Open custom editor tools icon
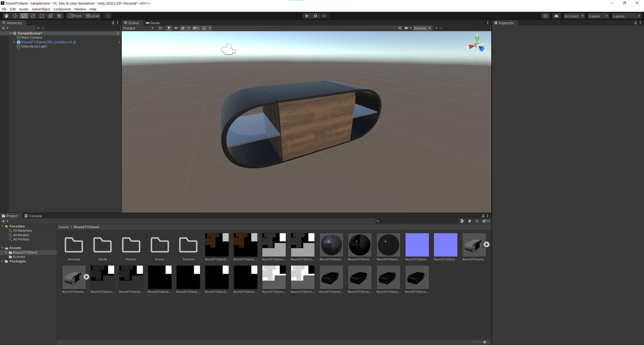This screenshot has height=345, width=644. [x=59, y=16]
